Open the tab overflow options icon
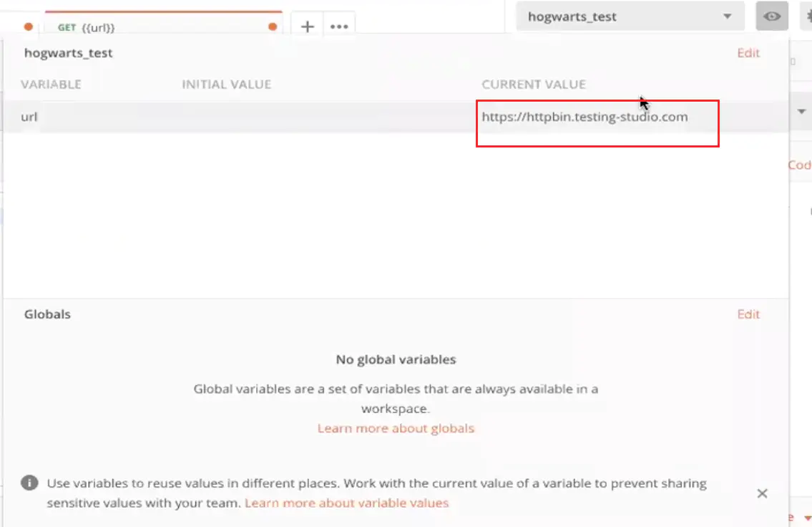 338,26
